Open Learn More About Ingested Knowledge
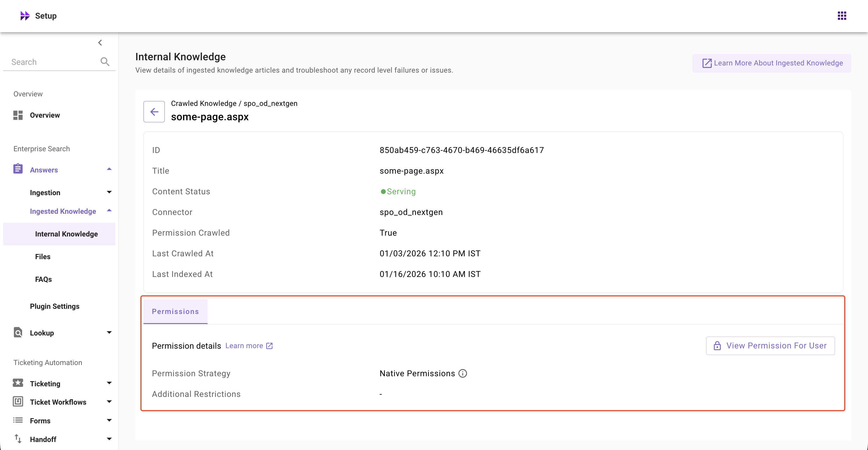Screen dimensions: 868x450 (x=772, y=63)
